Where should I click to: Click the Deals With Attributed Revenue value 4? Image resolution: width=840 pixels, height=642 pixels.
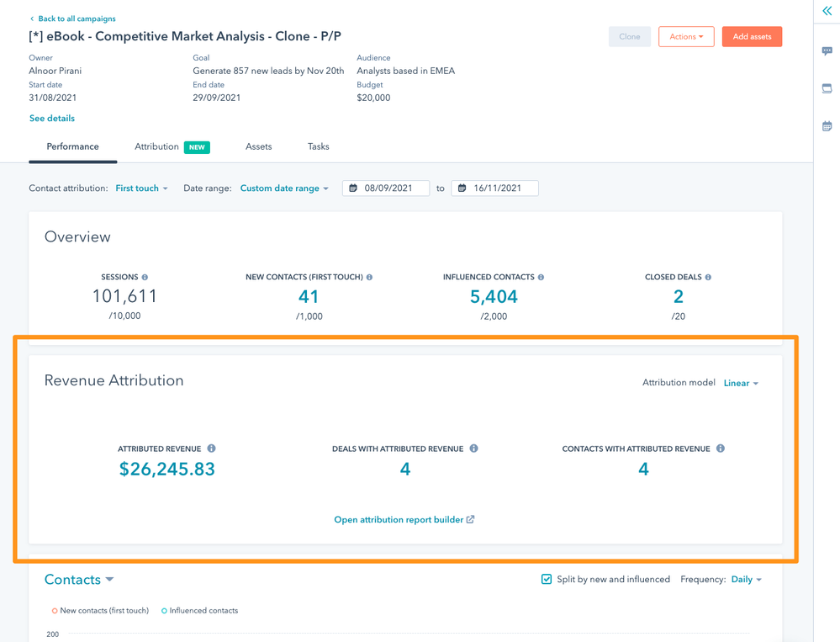pos(405,469)
